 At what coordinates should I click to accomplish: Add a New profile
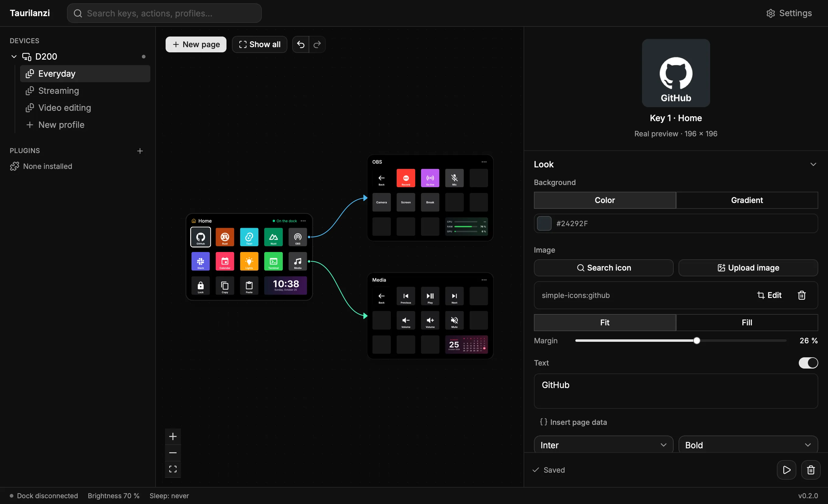(85, 125)
